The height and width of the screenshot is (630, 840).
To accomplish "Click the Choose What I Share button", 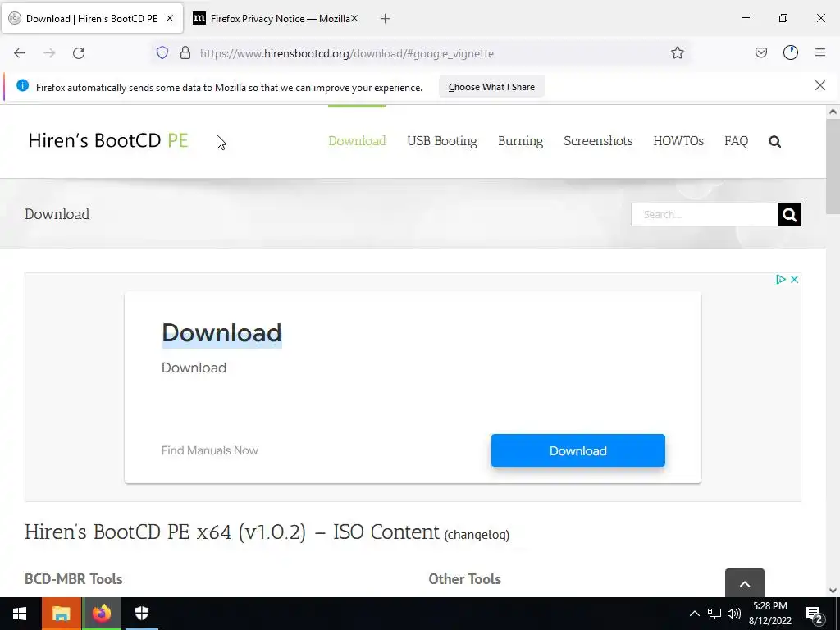I will coord(491,87).
